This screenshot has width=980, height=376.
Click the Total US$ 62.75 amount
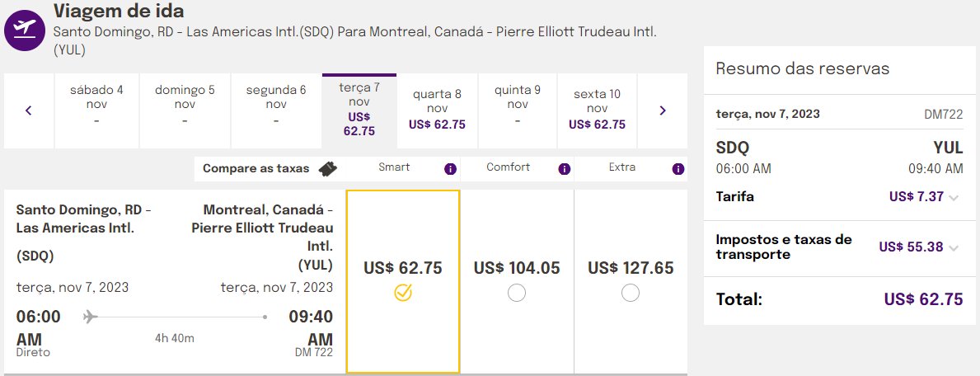(x=924, y=299)
